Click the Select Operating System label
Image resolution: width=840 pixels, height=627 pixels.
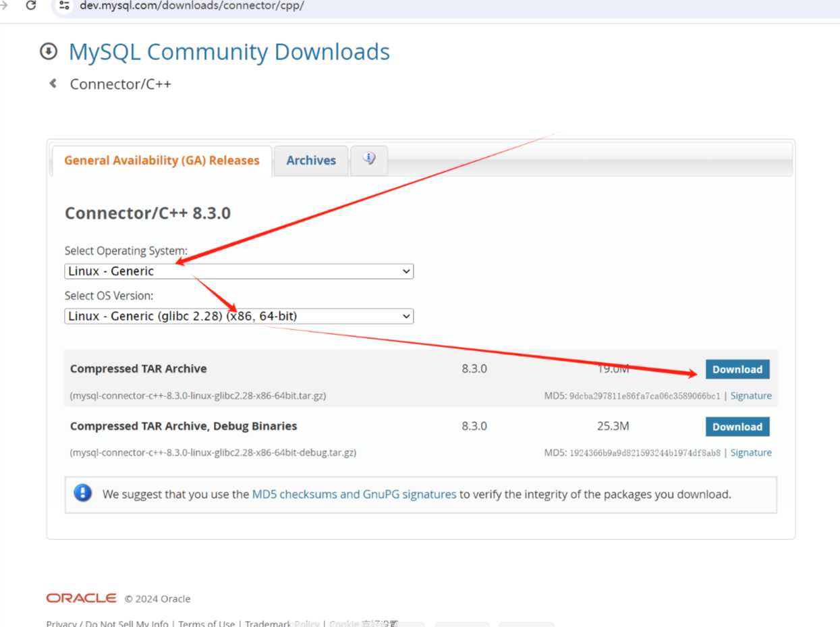126,250
